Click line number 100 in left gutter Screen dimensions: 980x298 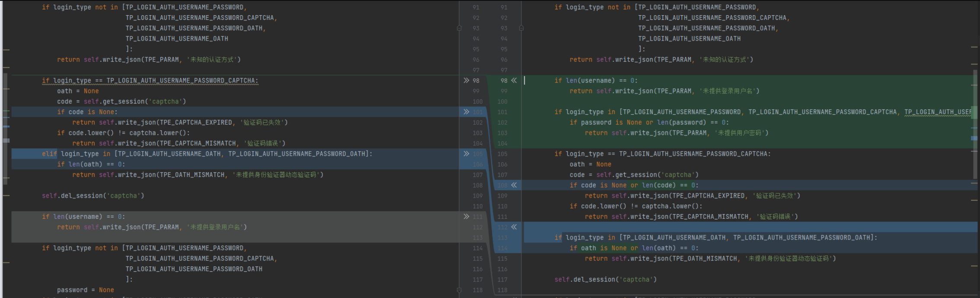(x=477, y=102)
